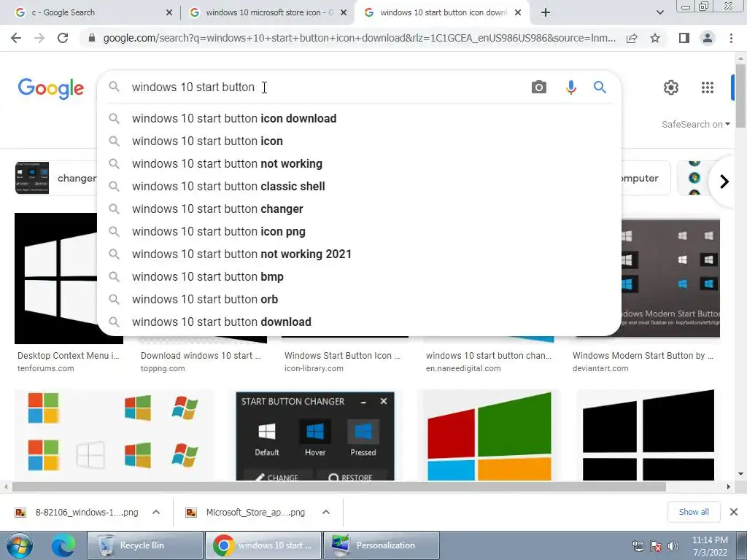747x560 pixels.
Task: Open the Windows Start Button Icon result
Action: [x=342, y=362]
